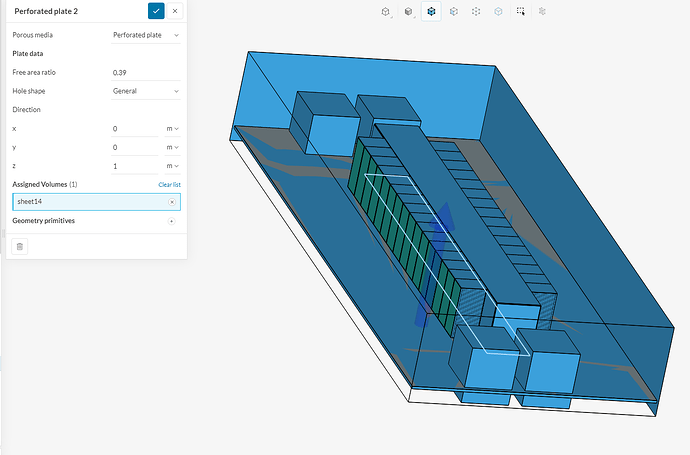Click Clear list for Assigned Volumes
The width and height of the screenshot is (690, 455).
169,185
